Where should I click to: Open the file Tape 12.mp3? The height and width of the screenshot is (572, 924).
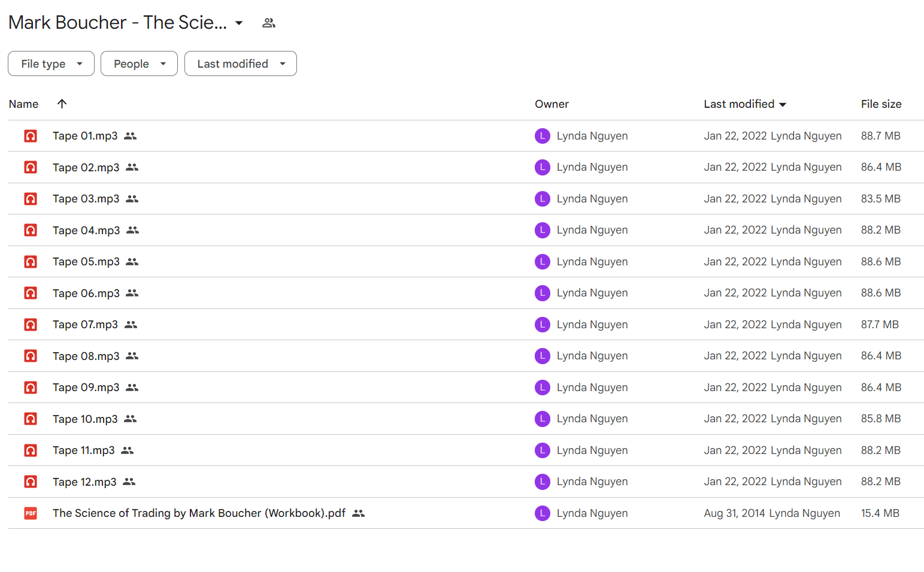click(84, 482)
